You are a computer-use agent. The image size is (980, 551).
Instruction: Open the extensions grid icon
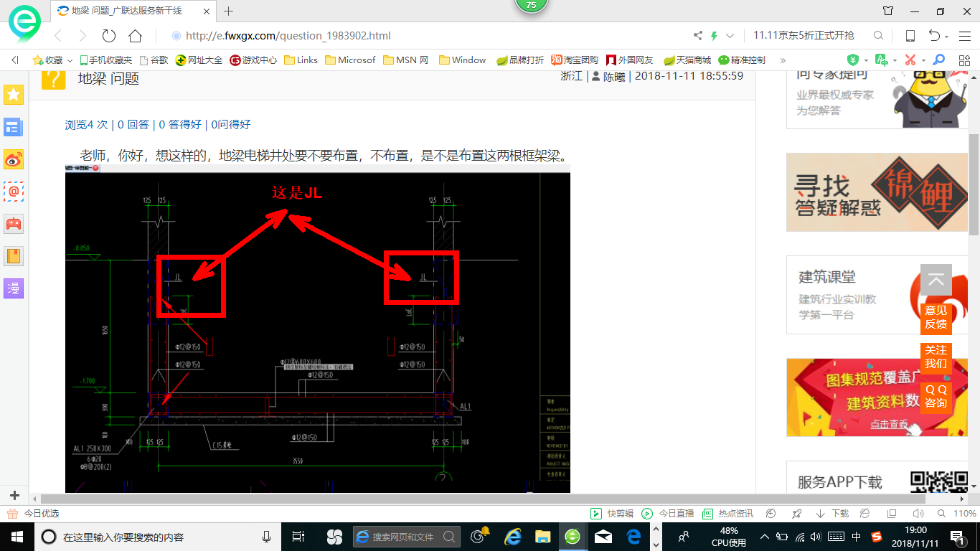[x=963, y=60]
